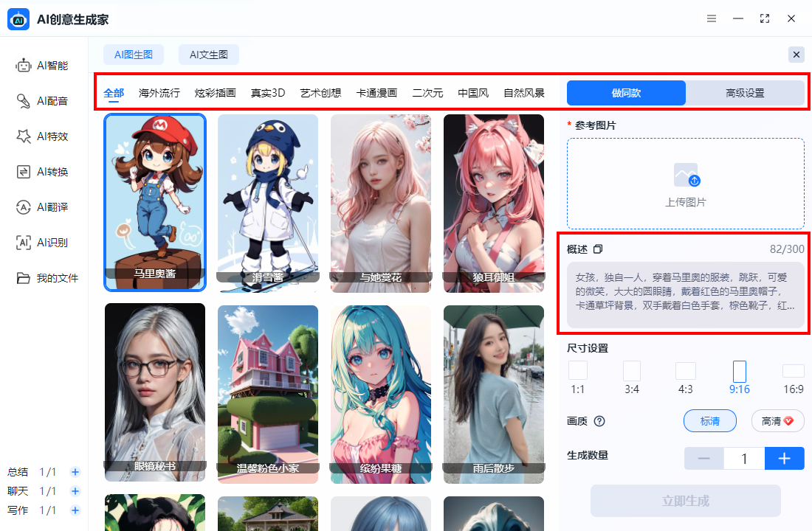Select the 温馨粉色小家 template thumbnail
The image size is (812, 531).
pyautogui.click(x=268, y=395)
